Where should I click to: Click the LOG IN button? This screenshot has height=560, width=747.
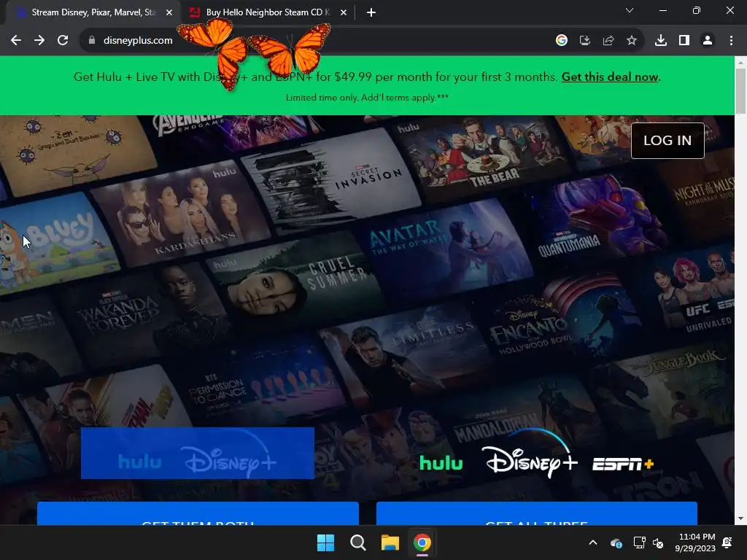667,141
